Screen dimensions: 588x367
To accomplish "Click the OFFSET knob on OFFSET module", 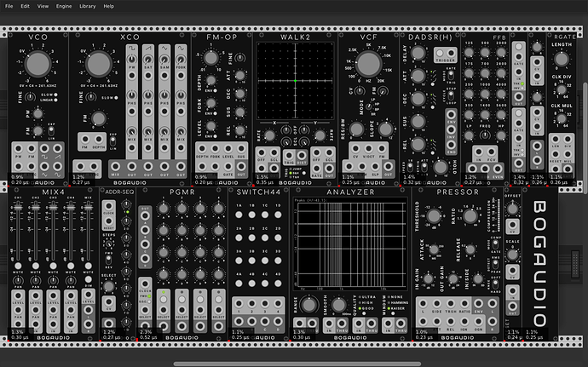I will (512, 209).
